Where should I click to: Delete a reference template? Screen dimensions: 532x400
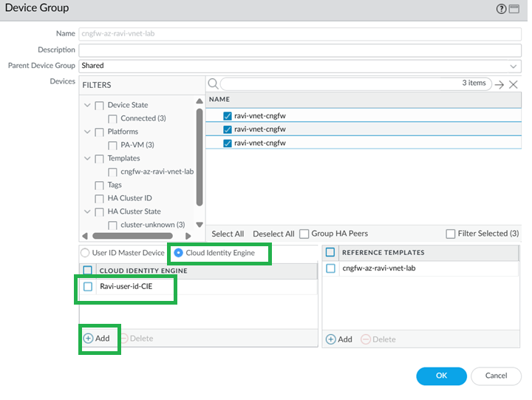[x=378, y=339]
